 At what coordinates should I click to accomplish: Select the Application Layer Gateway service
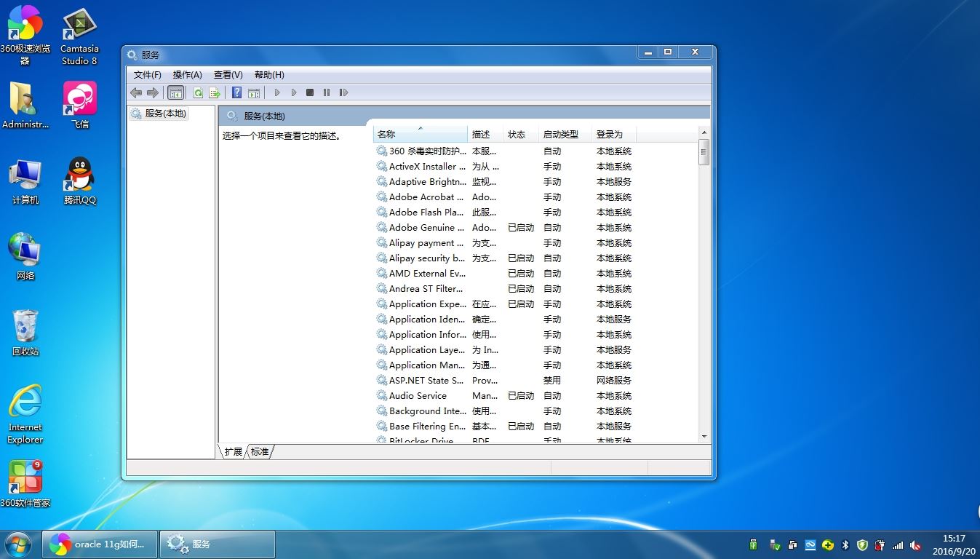(x=504, y=350)
